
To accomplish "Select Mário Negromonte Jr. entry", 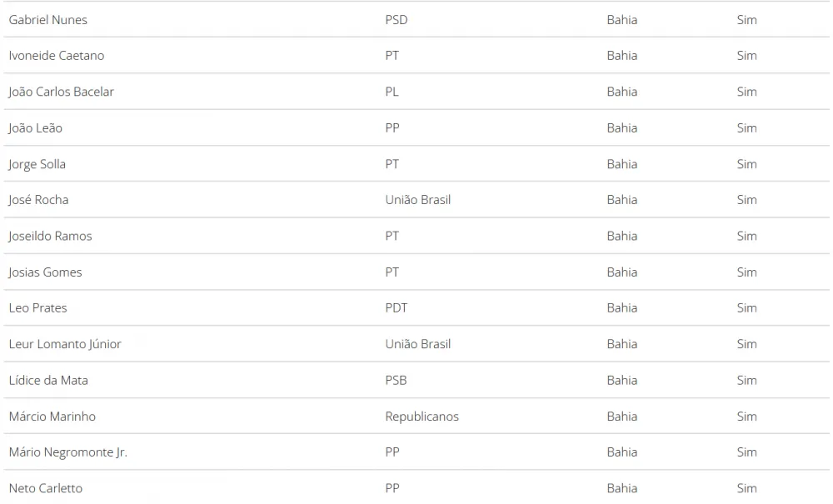I will click(x=68, y=452).
